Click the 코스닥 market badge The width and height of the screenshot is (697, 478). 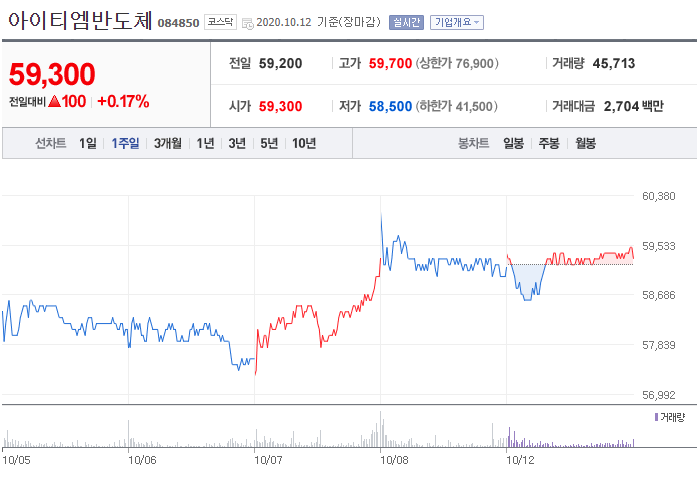point(220,22)
